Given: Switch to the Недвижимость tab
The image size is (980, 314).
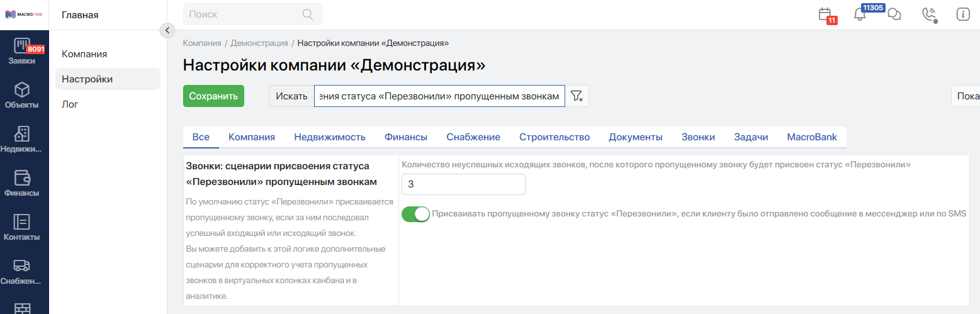Looking at the screenshot, I should coord(330,137).
